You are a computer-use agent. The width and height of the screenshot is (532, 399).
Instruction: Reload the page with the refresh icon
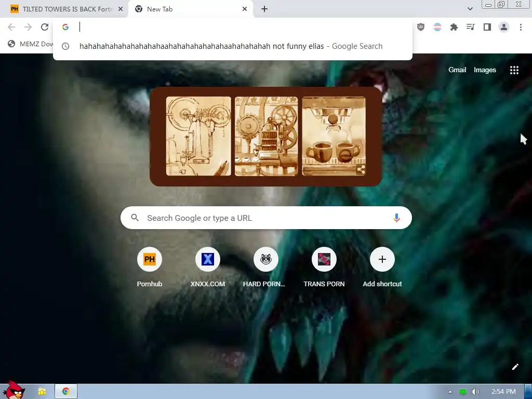[x=45, y=27]
